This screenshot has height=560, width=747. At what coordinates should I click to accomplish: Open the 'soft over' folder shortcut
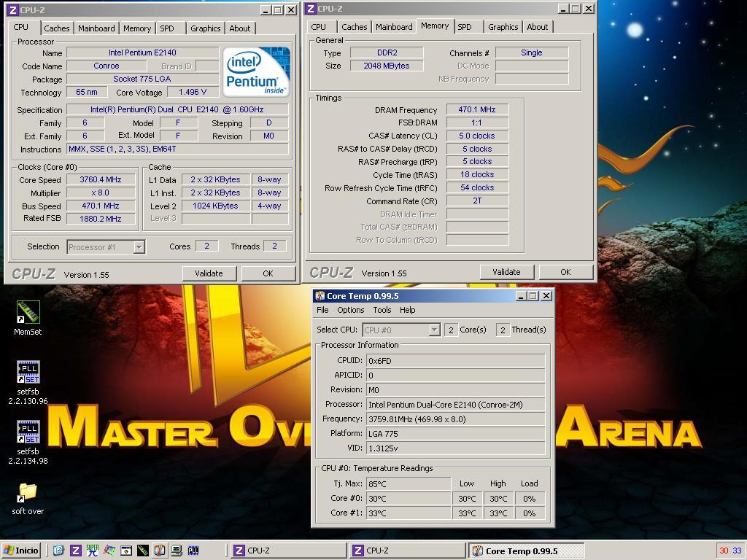click(x=28, y=499)
